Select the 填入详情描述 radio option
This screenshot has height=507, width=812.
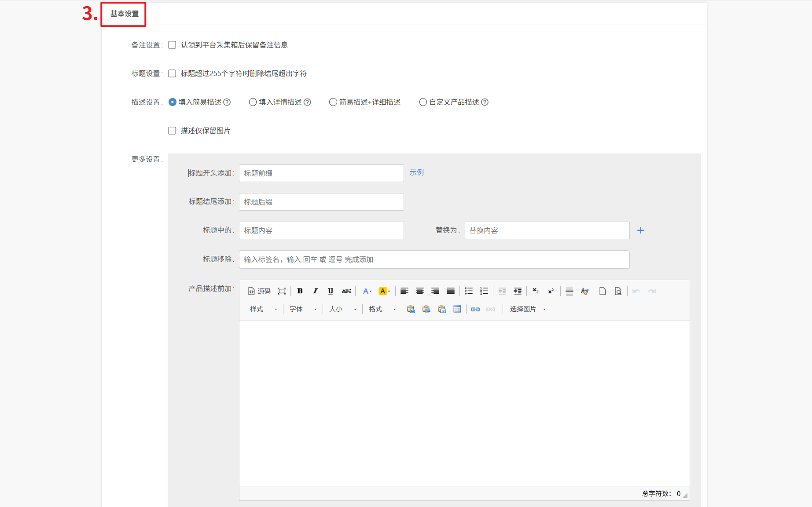coord(253,102)
